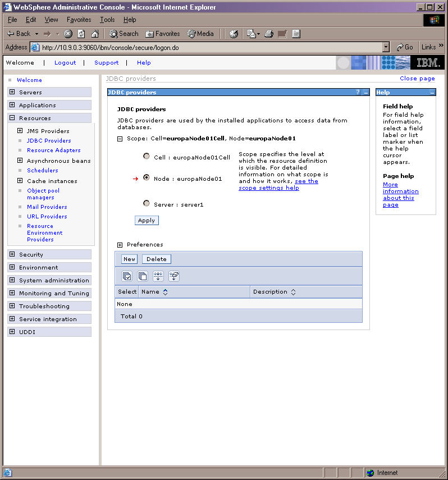Open the Edit menu
Viewport: 448px width, 480px height.
31,20
